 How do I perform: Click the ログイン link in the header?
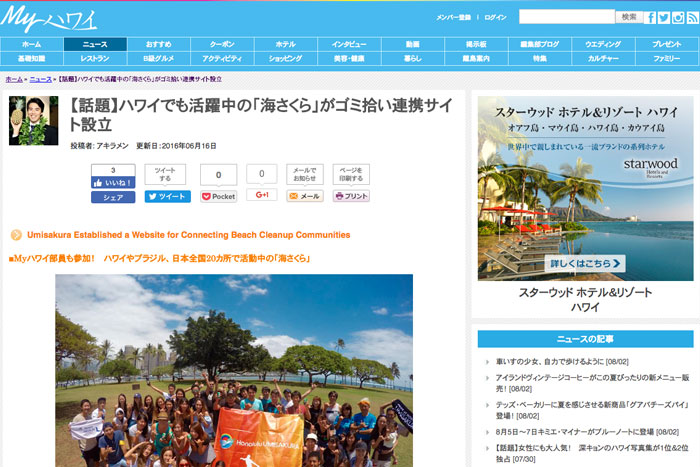tap(495, 18)
